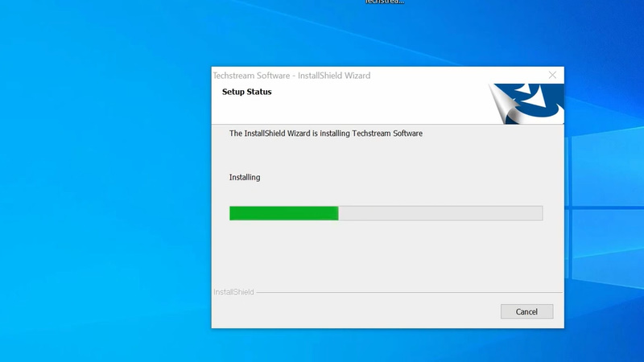Screen dimensions: 644x362
Task: Click the green filled part of progress bar
Action: tap(283, 213)
